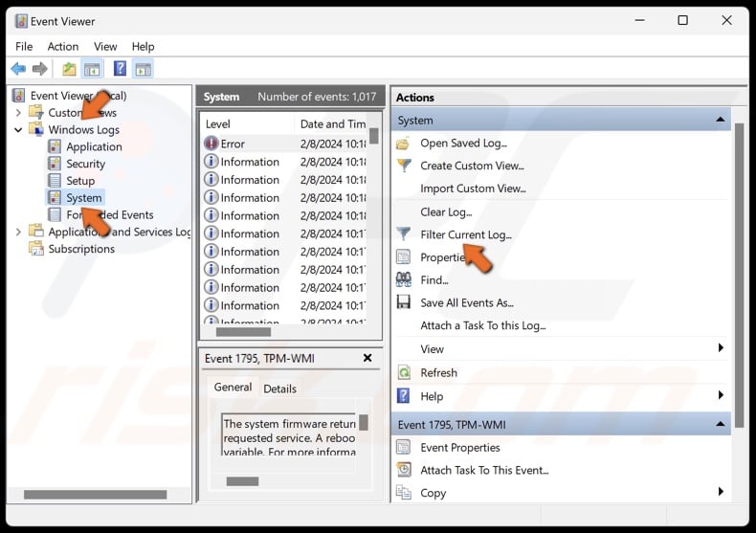Select the Error event row
This screenshot has width=756, height=533.
pos(284,144)
